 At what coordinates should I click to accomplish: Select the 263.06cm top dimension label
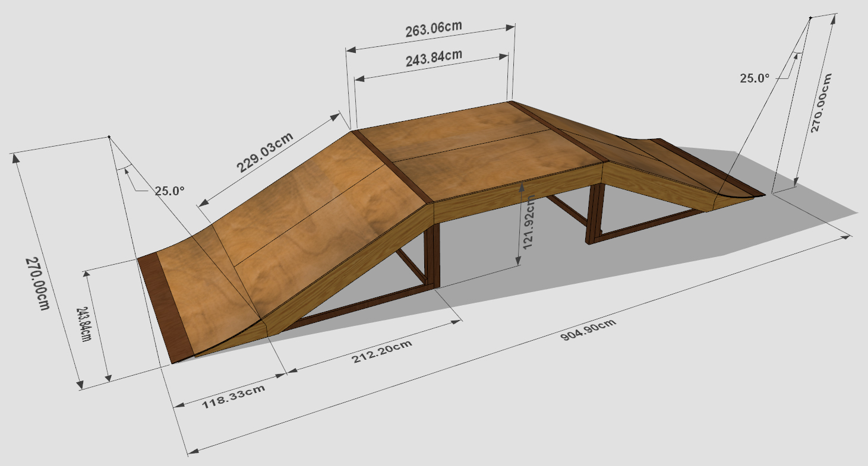click(x=434, y=27)
